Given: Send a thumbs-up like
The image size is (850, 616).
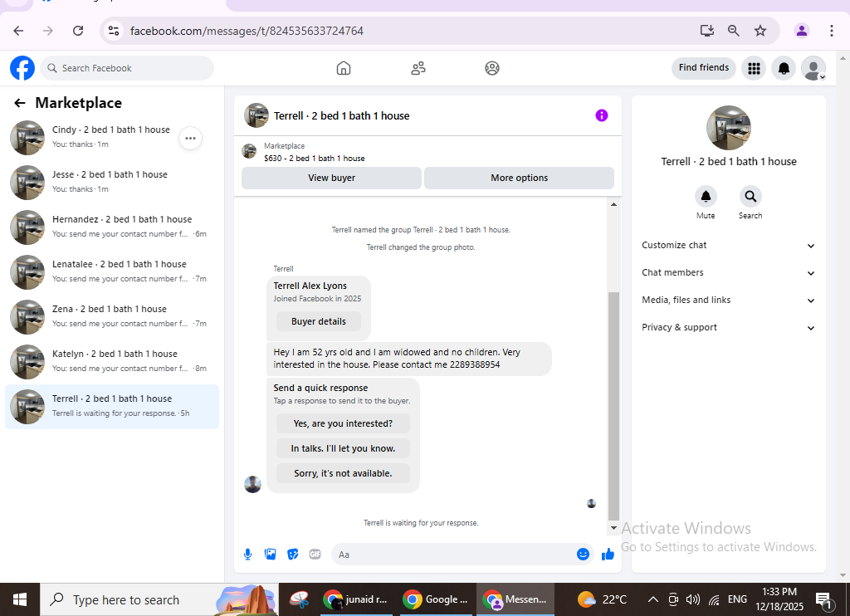Looking at the screenshot, I should point(608,555).
